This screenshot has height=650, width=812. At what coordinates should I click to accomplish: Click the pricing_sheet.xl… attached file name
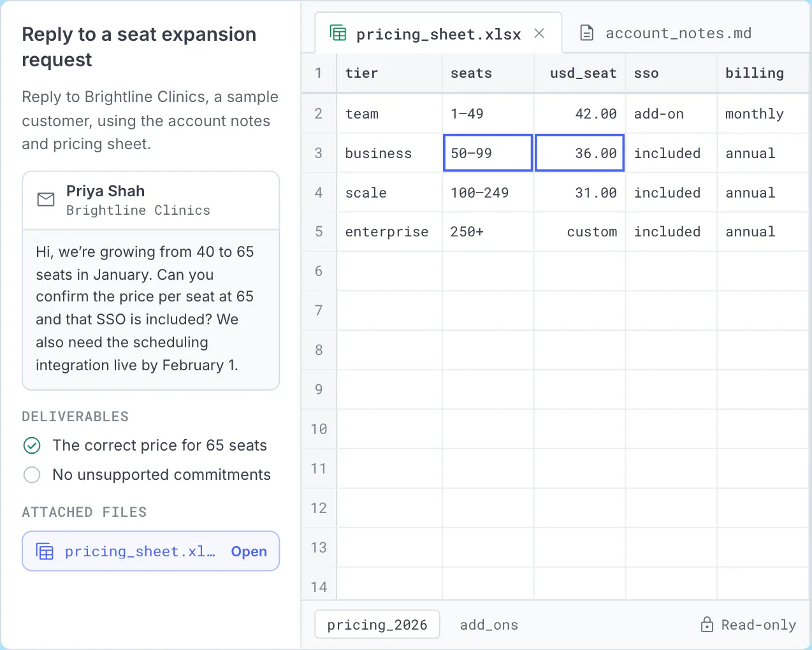140,552
